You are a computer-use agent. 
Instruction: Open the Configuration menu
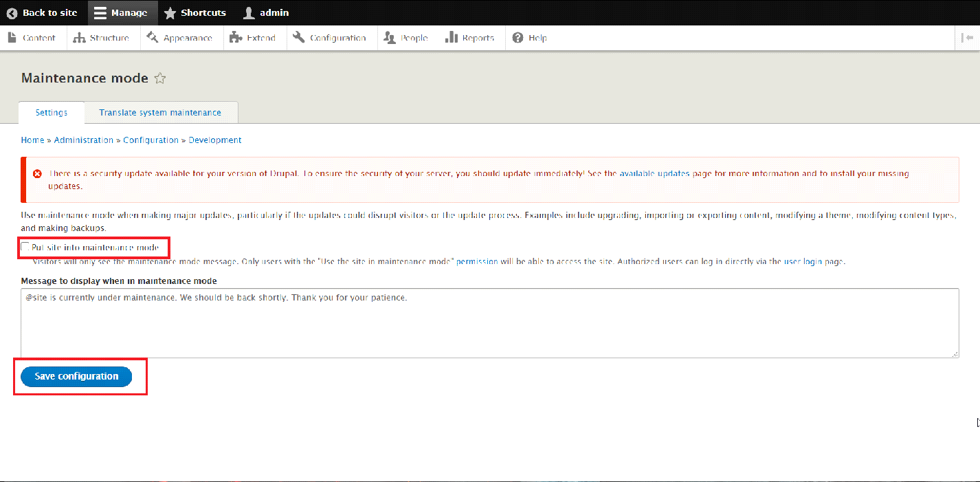pyautogui.click(x=330, y=38)
